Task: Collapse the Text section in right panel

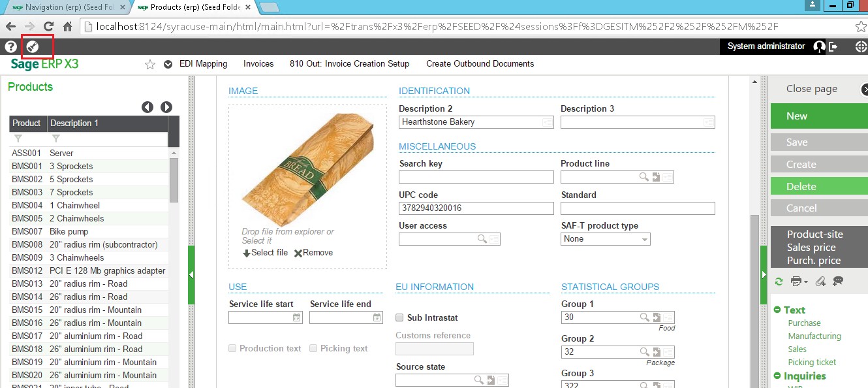Action: [x=777, y=310]
